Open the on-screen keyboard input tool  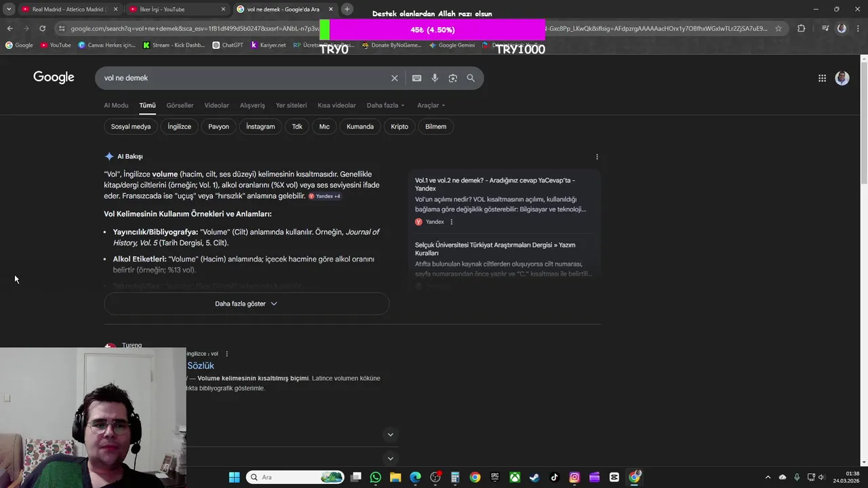point(416,78)
